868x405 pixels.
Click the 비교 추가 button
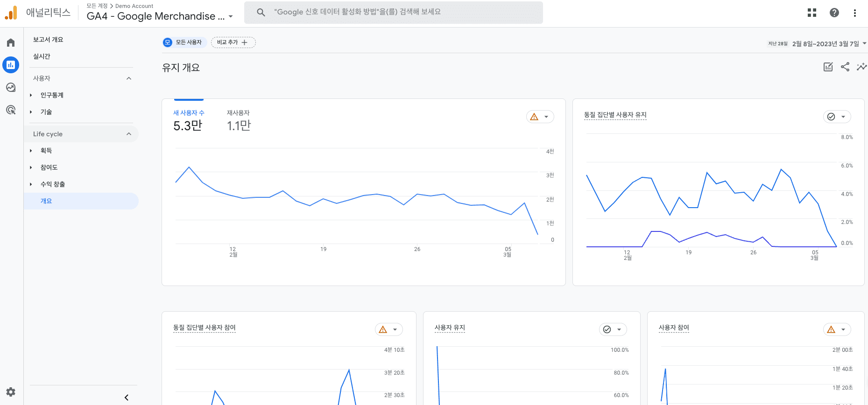coord(233,42)
